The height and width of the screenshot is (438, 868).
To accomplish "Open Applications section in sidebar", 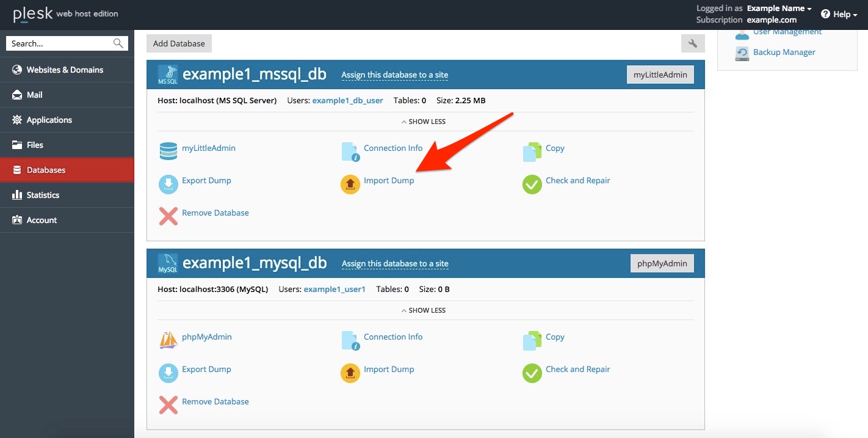I will [67, 120].
